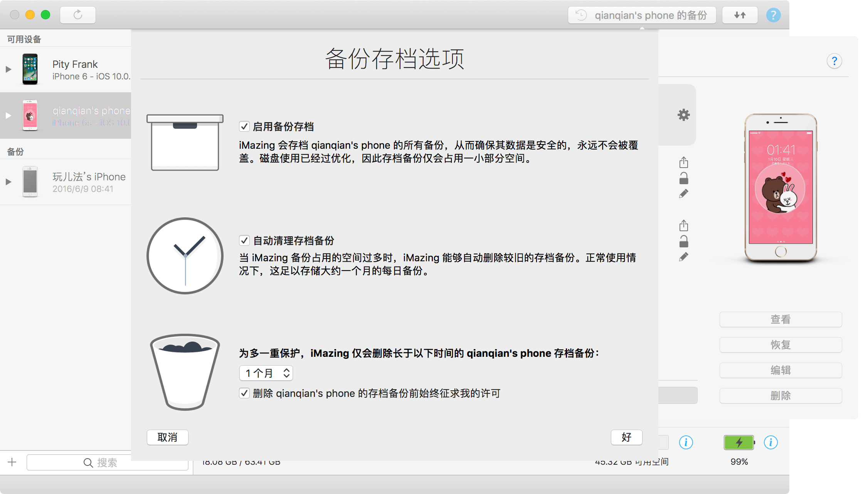Click the yellow minimize window button
Screen dimensions: 868x494
pyautogui.click(x=30, y=15)
